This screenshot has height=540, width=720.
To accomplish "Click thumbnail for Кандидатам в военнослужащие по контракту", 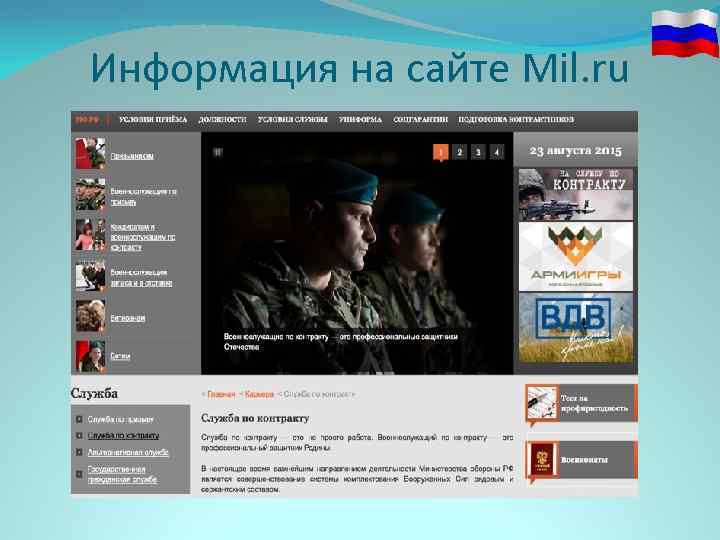I will (90, 235).
